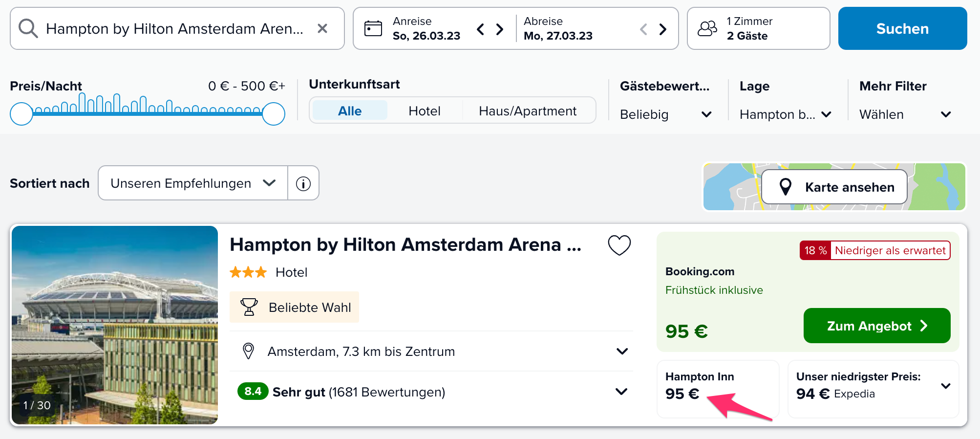Expand the Amsterdam location details row

coord(431,351)
